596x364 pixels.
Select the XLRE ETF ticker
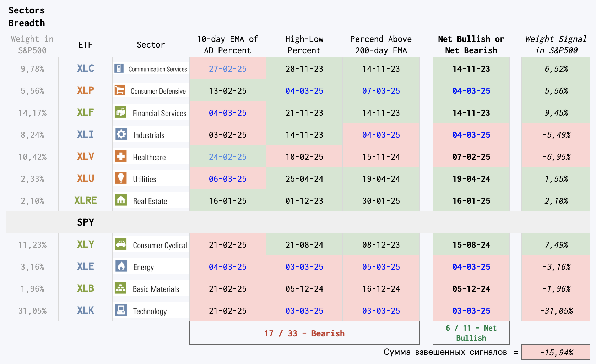click(86, 200)
